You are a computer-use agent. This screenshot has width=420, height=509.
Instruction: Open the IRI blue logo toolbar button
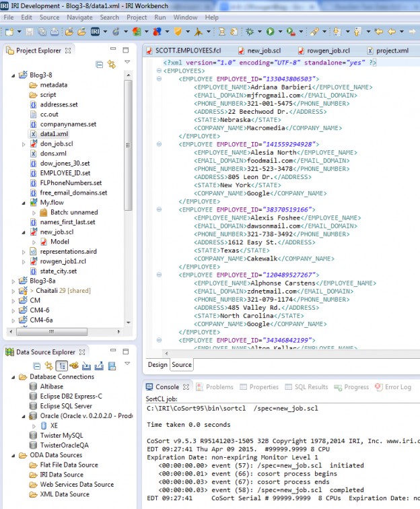coord(95,32)
